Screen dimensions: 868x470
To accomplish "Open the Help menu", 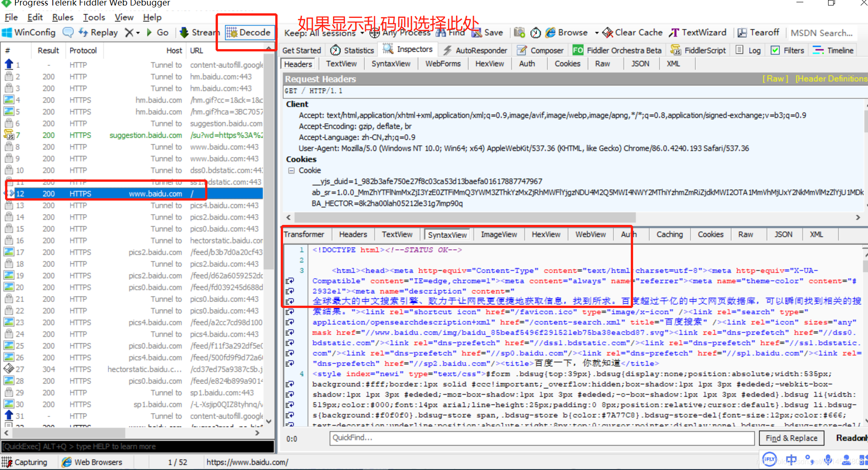I will pos(152,17).
